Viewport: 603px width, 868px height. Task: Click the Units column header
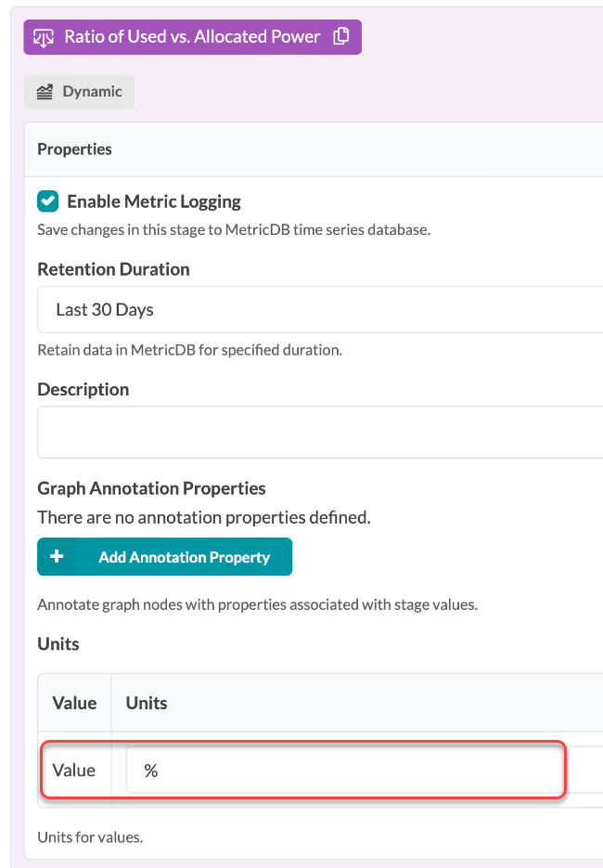(x=147, y=703)
